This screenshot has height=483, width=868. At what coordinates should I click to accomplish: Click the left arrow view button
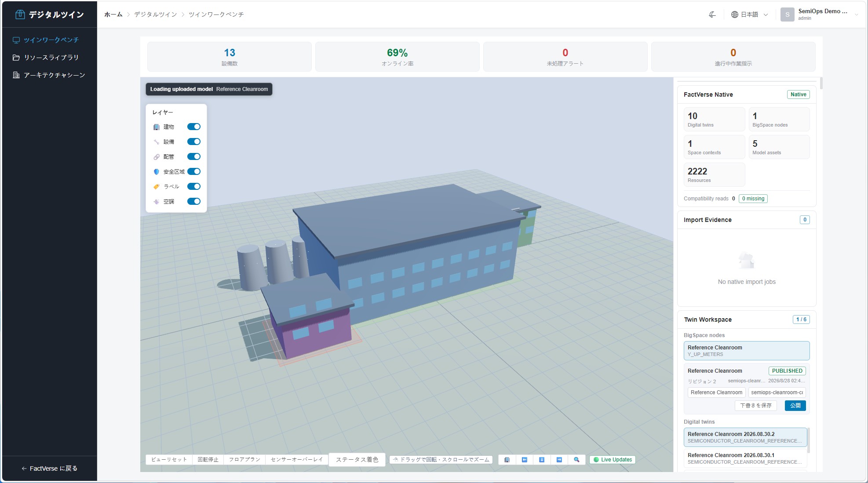[524, 460]
